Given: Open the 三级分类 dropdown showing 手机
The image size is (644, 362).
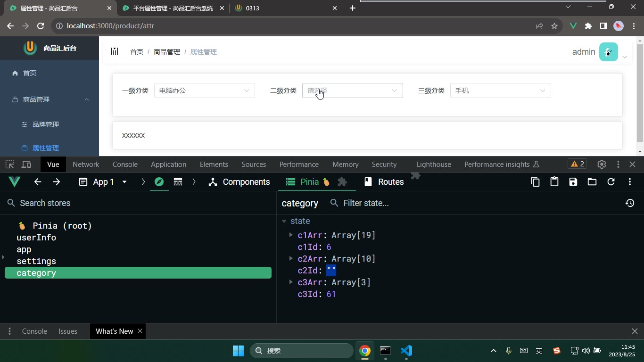Looking at the screenshot, I should 501,90.
